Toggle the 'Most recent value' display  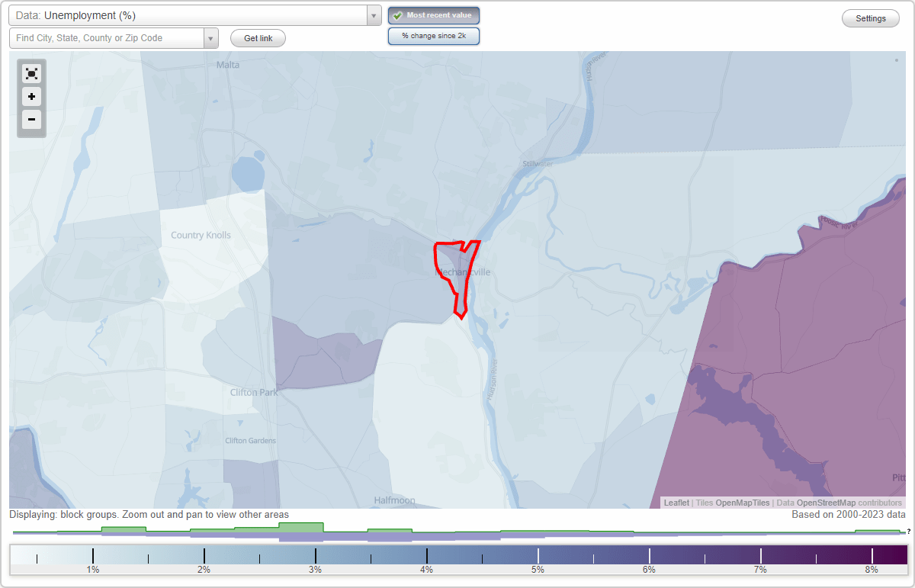(434, 14)
